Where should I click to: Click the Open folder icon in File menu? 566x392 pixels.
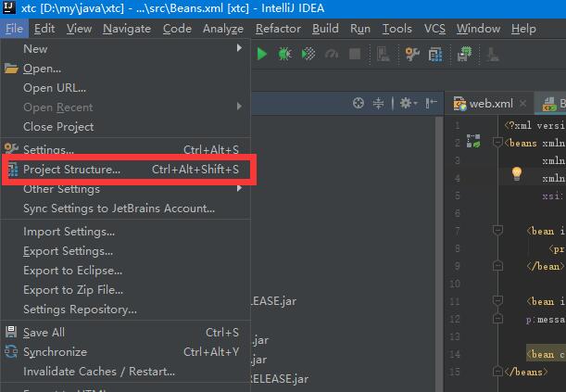click(11, 69)
